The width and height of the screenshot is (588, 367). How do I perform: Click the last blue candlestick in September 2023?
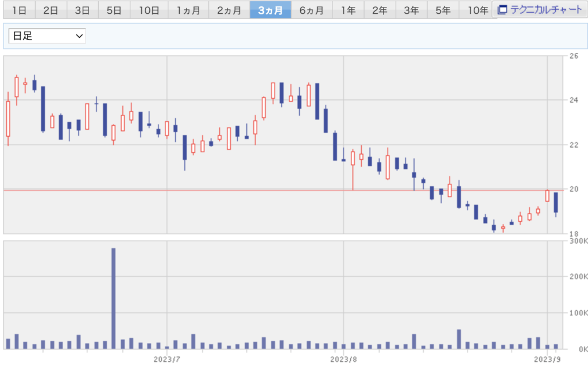click(x=556, y=203)
